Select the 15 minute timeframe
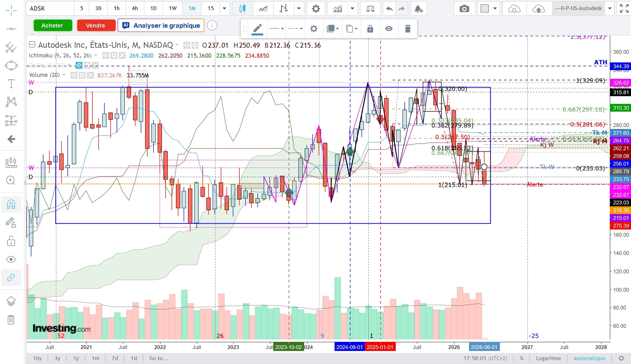631x364 pixels. click(211, 8)
